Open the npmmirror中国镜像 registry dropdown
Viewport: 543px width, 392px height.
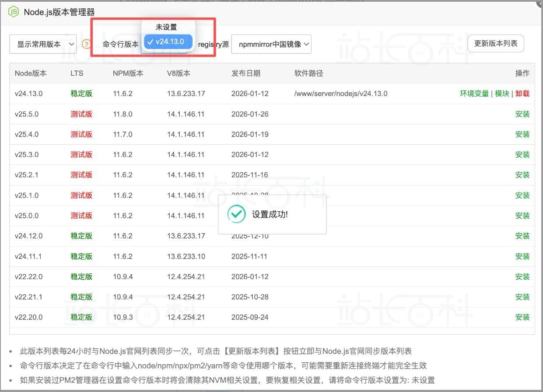(x=271, y=44)
